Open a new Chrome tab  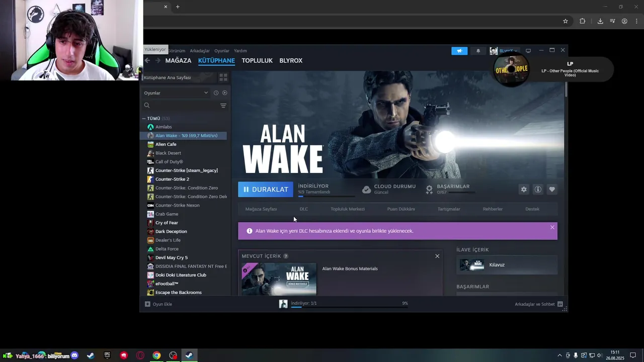178,7
